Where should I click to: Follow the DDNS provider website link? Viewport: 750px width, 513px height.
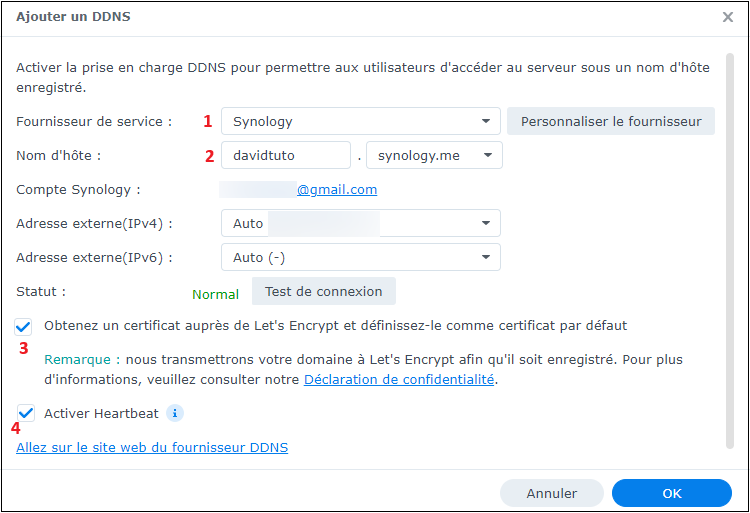click(x=152, y=448)
